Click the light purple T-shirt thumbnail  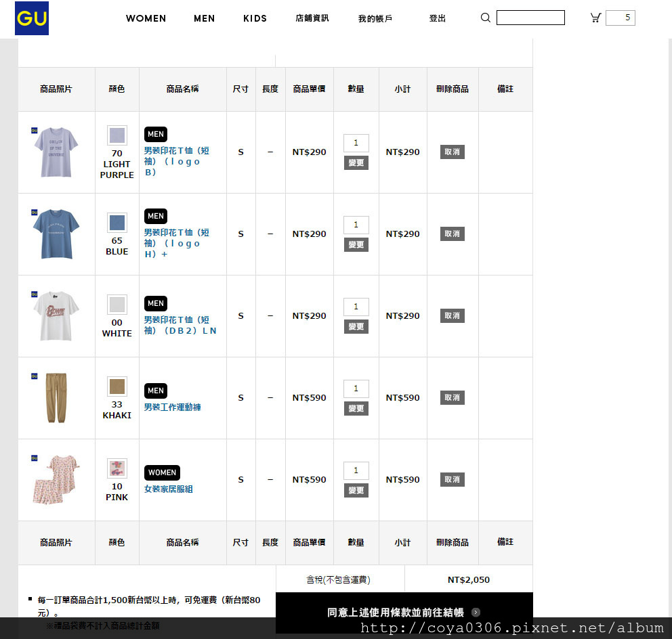coord(56,152)
